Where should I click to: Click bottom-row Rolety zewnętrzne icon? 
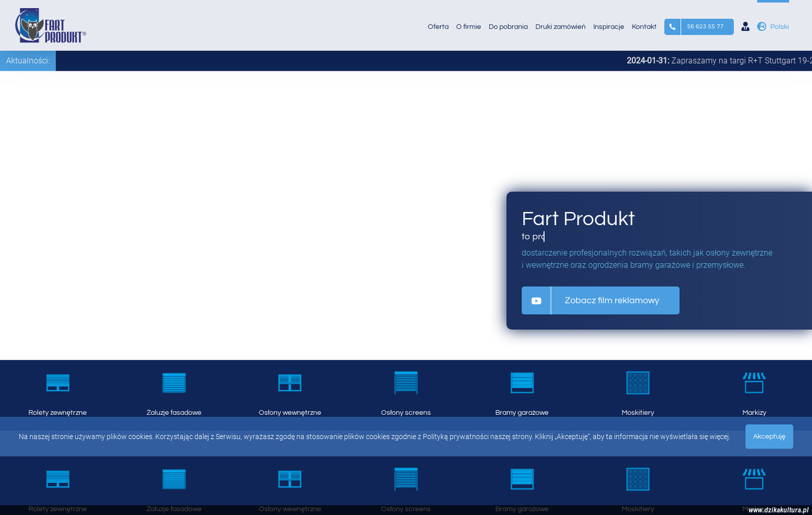point(58,479)
